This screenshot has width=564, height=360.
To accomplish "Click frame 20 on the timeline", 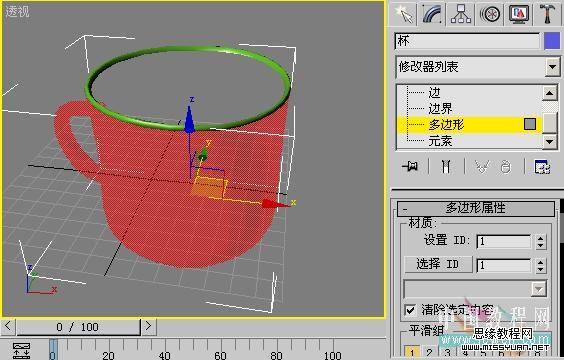I will [x=108, y=355].
